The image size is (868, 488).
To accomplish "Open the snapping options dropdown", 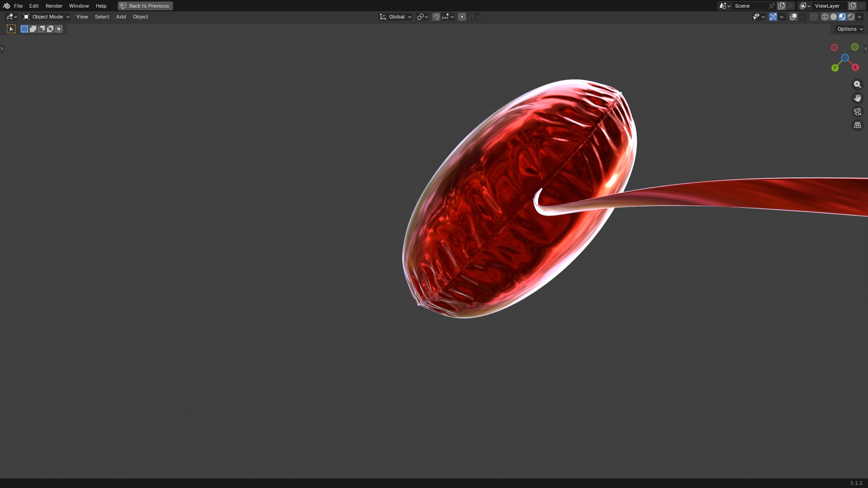I will pyautogui.click(x=448, y=17).
